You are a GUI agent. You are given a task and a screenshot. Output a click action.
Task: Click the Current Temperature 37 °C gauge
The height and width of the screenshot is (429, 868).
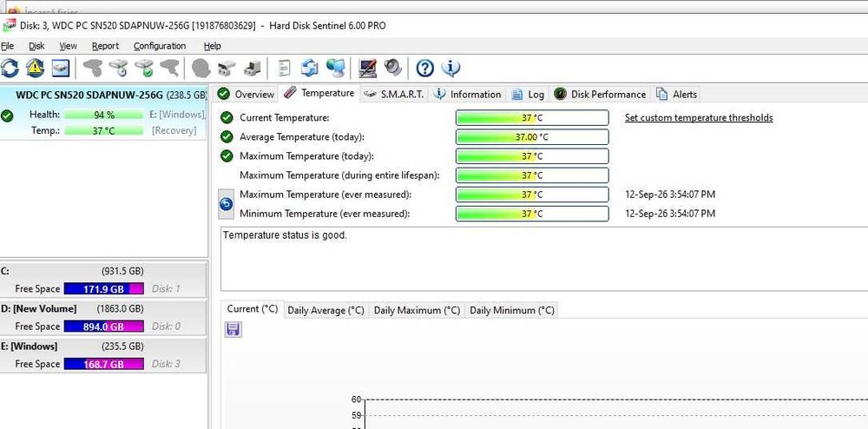532,117
